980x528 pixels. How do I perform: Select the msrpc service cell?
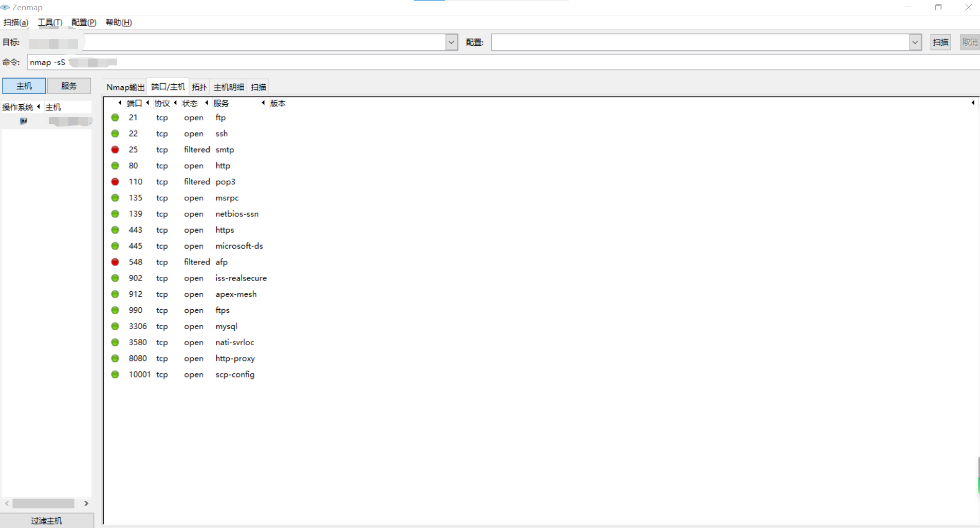tap(227, 198)
